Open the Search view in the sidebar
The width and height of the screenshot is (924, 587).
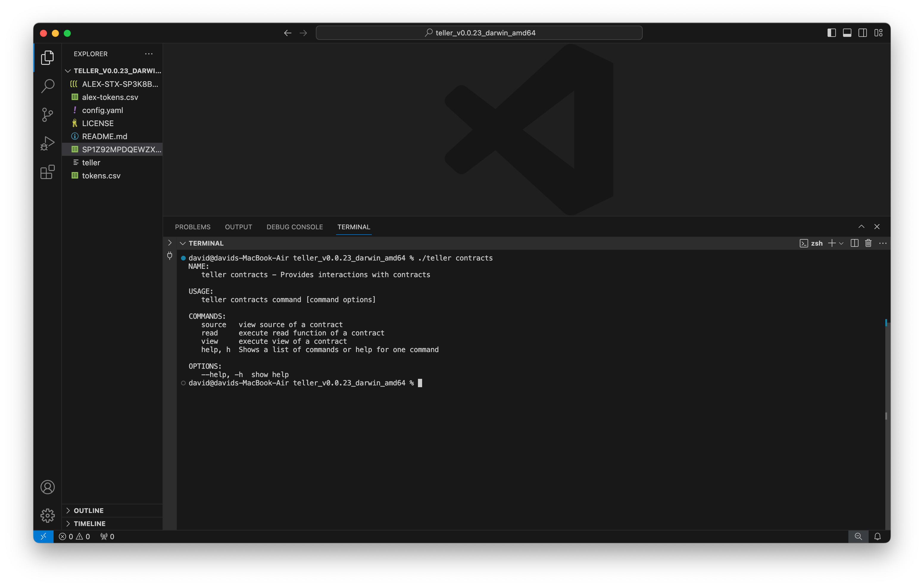47,86
